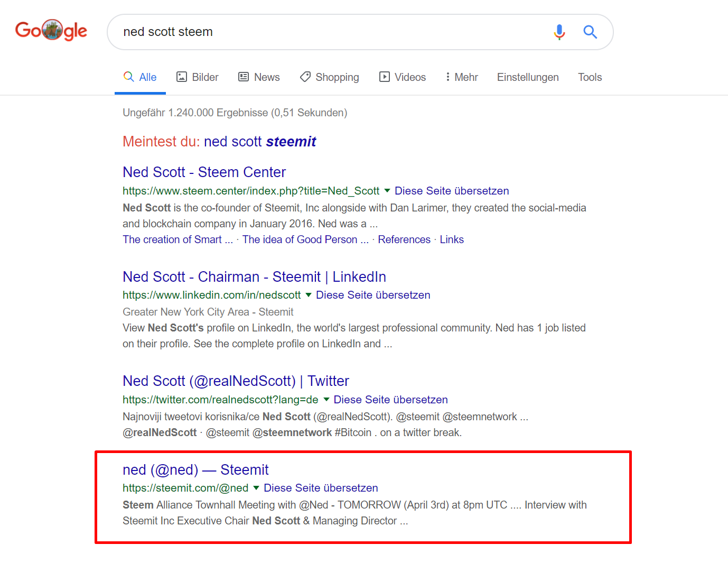Expand dropdown arrow next to steemit.com/@ned URL
This screenshot has width=728, height=563.
256,488
